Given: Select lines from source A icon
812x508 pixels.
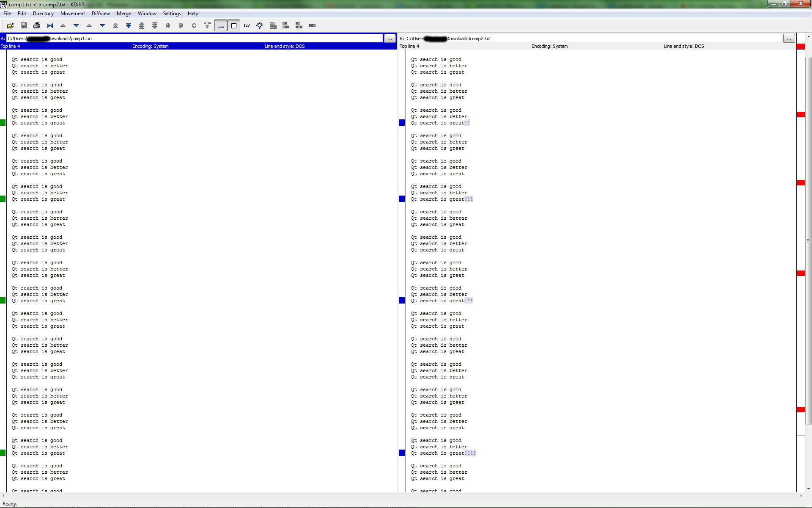Looking at the screenshot, I should pos(168,25).
